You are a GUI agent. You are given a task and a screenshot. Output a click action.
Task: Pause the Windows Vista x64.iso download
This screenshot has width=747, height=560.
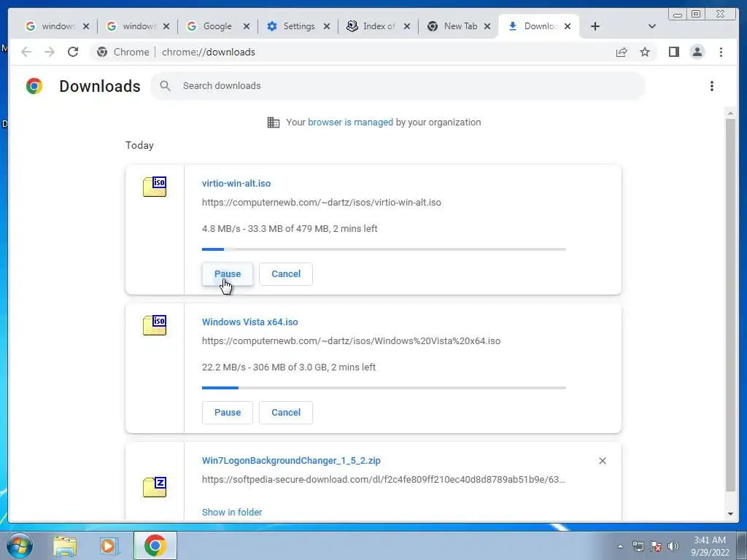[228, 413]
